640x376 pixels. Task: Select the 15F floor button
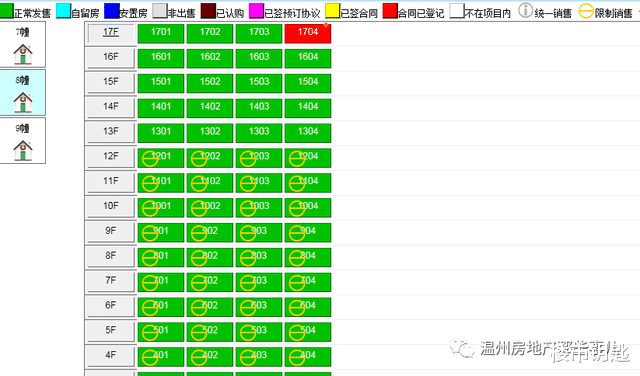tap(111, 83)
